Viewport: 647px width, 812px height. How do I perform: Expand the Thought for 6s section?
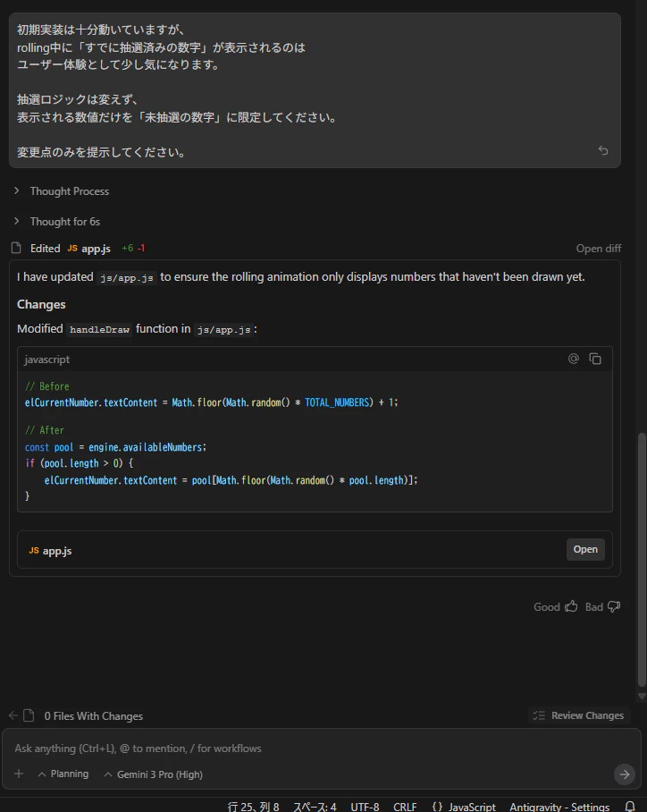click(x=57, y=221)
